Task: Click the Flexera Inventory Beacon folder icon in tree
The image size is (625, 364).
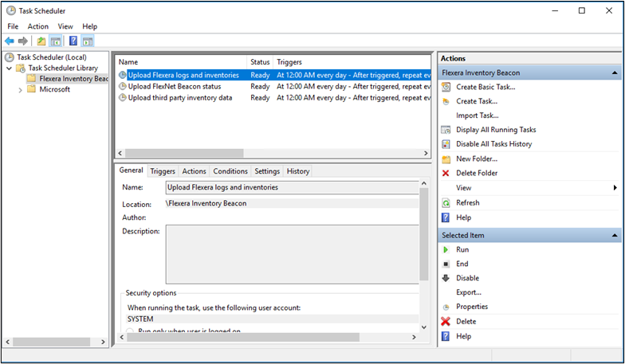Action: (32, 78)
